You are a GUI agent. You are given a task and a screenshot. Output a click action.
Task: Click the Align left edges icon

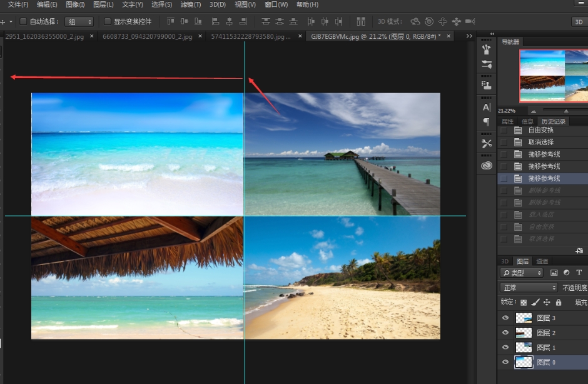(x=215, y=21)
